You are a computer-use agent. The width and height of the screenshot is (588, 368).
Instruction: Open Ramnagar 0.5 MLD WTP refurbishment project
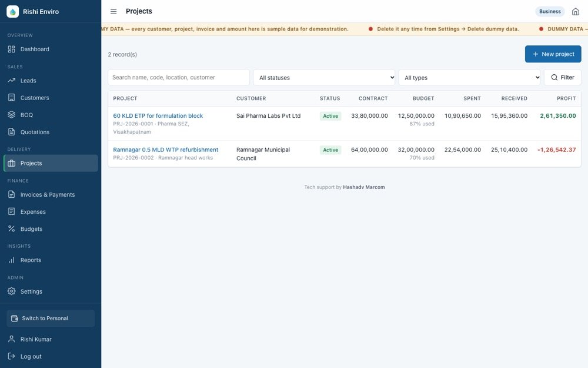165,150
